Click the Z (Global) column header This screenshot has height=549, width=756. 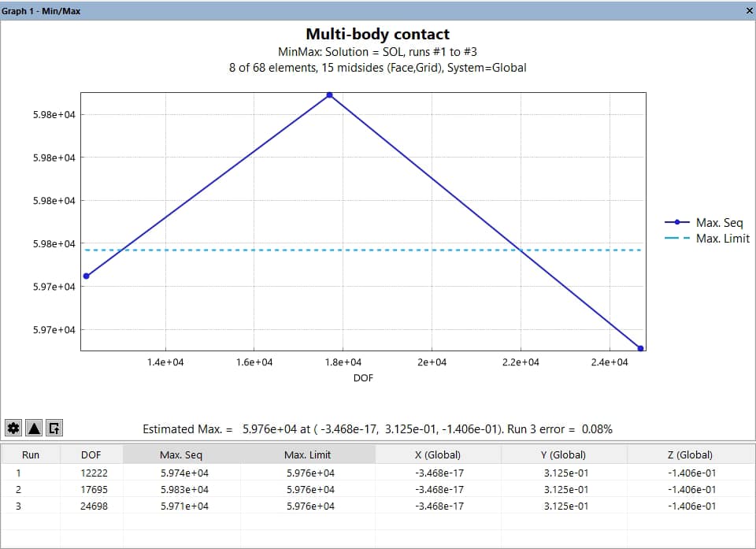click(690, 454)
